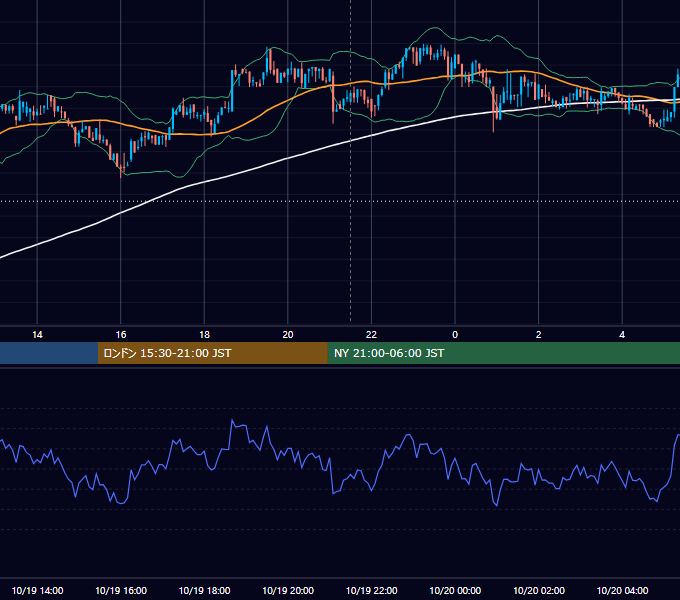Click the '16' hour label on price chart axis
This screenshot has width=680, height=600.
121,335
